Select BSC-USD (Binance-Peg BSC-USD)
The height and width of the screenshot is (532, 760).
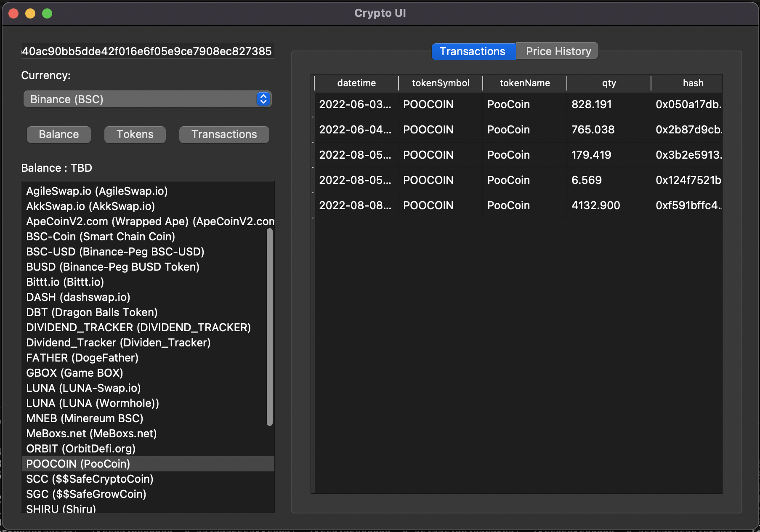coord(148,252)
